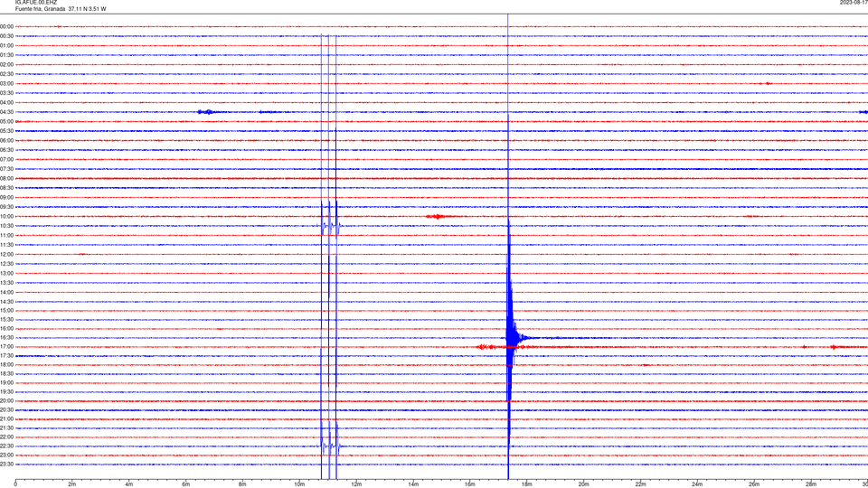Select the 19:00 time label
This screenshot has height=488, width=868.
point(6,383)
